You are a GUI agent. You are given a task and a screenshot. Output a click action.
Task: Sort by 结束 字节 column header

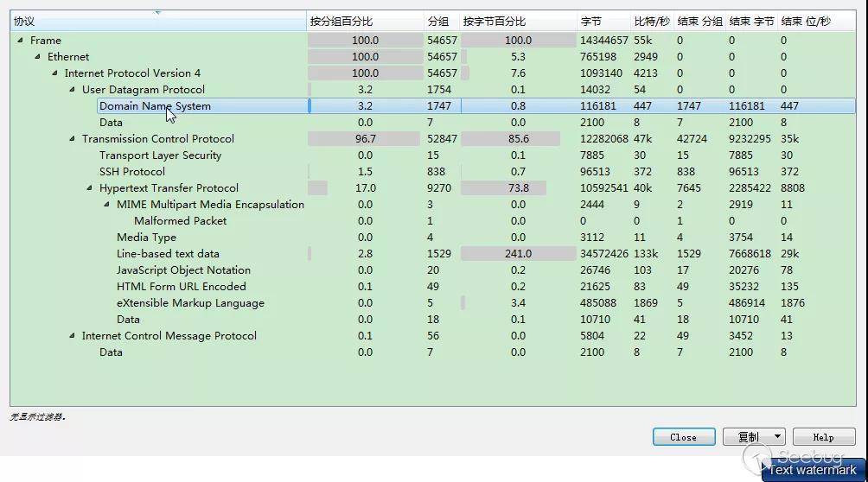pos(751,22)
